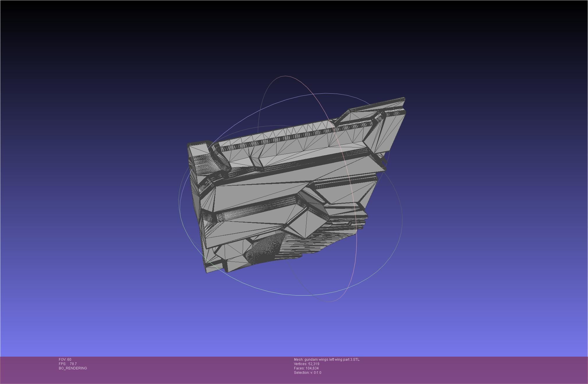
Task: Click the 'Selection: v: 0 f: 0' status text
Action: coord(308,373)
